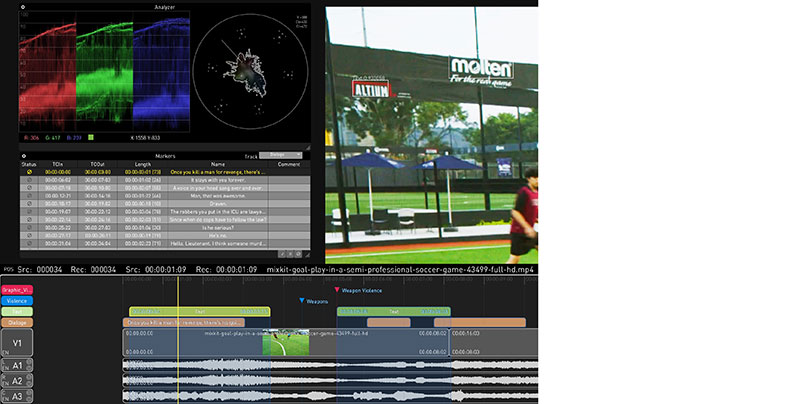Click the Markers panel settings icon

pyautogui.click(x=25, y=155)
